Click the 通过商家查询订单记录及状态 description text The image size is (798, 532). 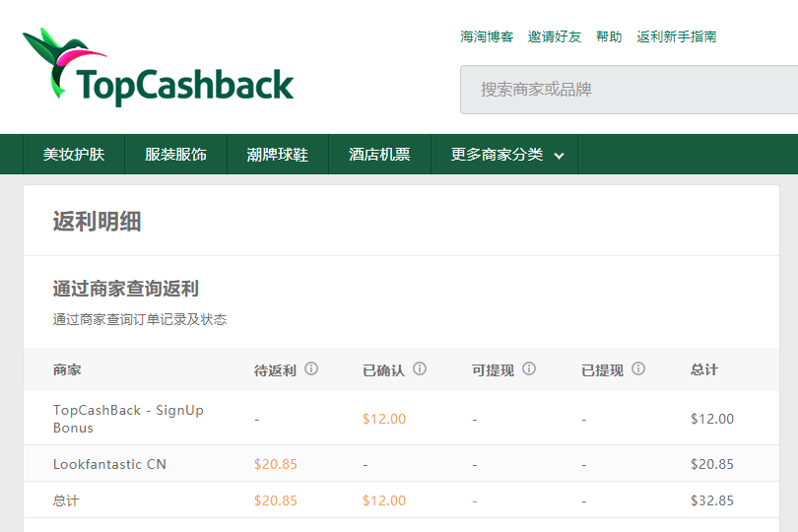(x=140, y=320)
